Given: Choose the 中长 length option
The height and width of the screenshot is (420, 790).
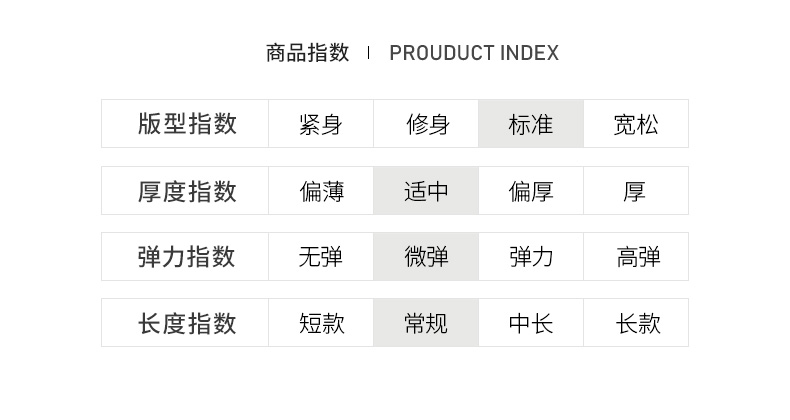Looking at the screenshot, I should coord(531,323).
